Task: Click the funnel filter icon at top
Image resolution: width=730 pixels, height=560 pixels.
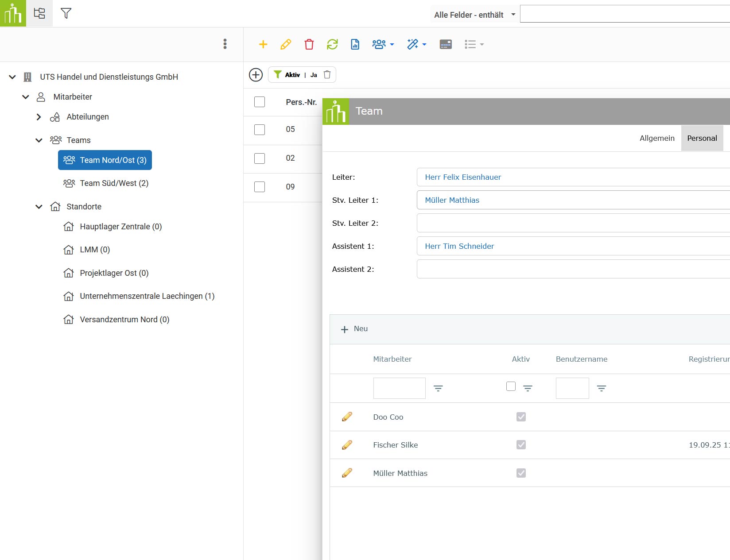Action: [66, 13]
